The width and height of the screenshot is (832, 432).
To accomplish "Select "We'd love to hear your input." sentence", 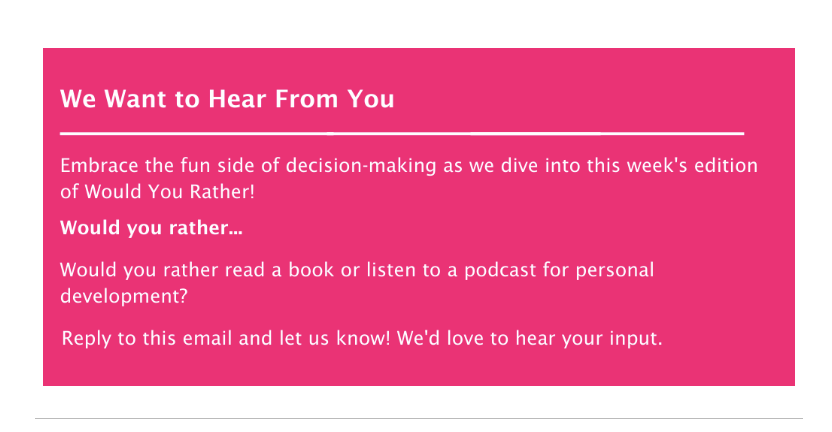I will (530, 339).
